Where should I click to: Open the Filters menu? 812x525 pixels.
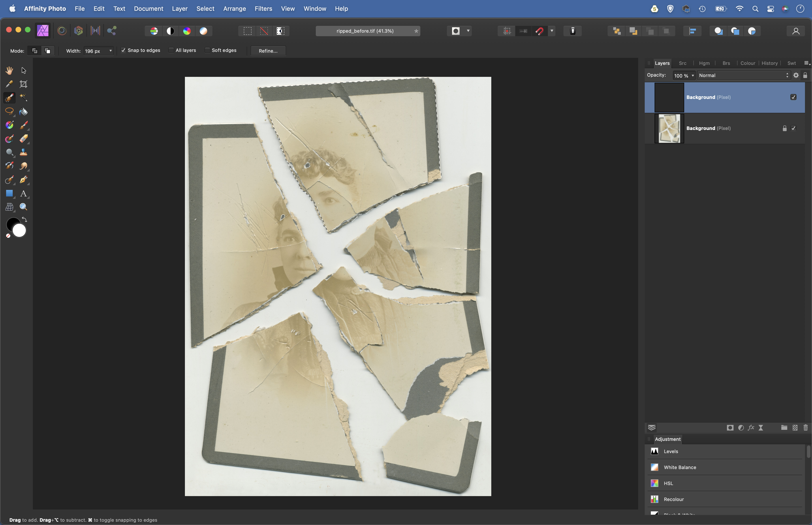pyautogui.click(x=263, y=8)
